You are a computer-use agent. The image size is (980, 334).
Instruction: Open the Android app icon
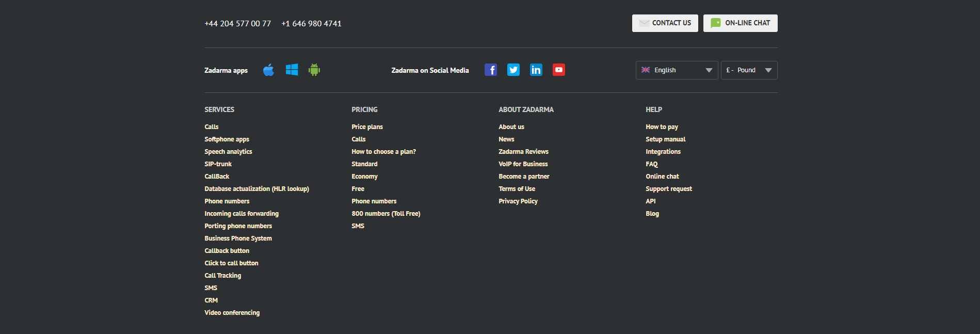point(314,70)
